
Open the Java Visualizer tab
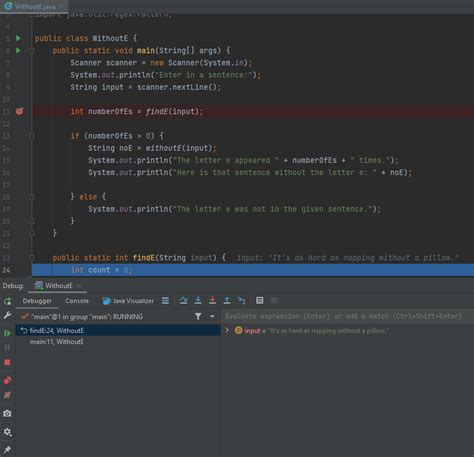[x=128, y=301]
